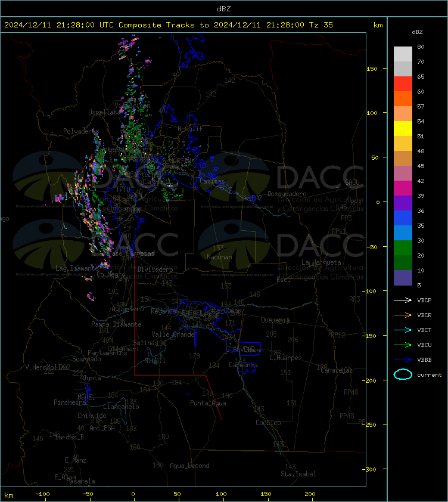This screenshot has height=502, width=448.
Task: Click the VBCU legend label
Action: pos(424,345)
